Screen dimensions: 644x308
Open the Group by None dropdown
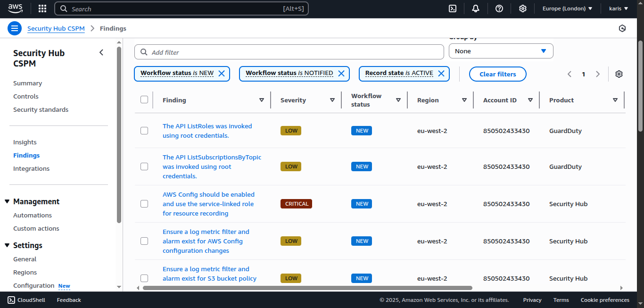click(x=501, y=51)
